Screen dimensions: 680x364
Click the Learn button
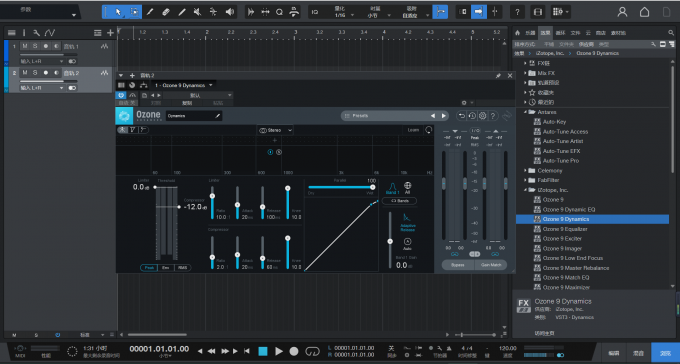pos(413,130)
